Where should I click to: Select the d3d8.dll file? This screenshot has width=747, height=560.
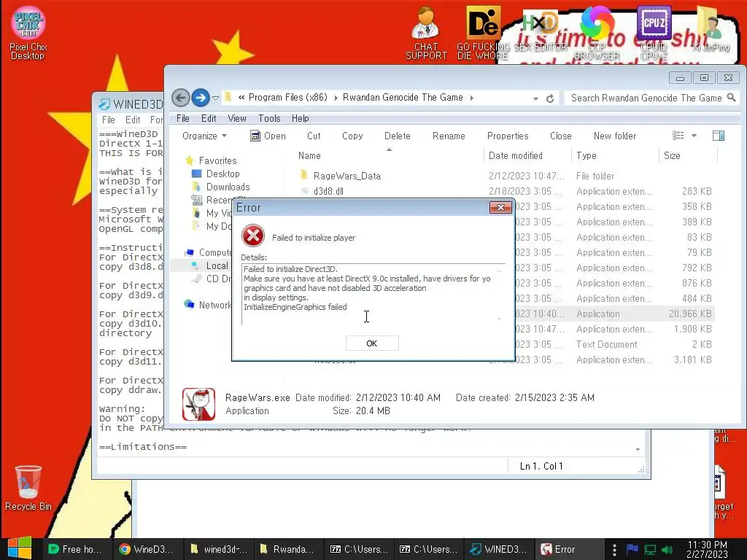[328, 192]
